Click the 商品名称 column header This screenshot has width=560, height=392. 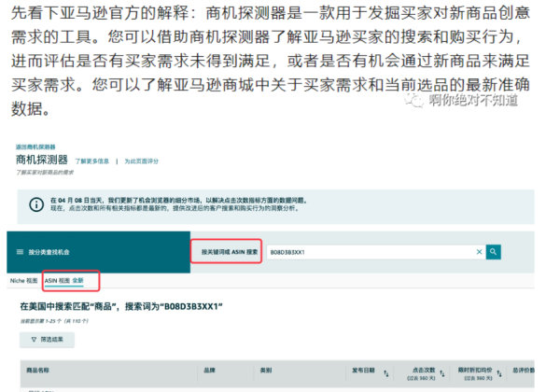[37, 371]
